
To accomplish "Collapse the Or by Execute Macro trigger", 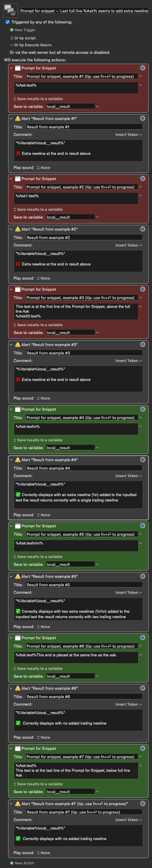I will coord(12,45).
